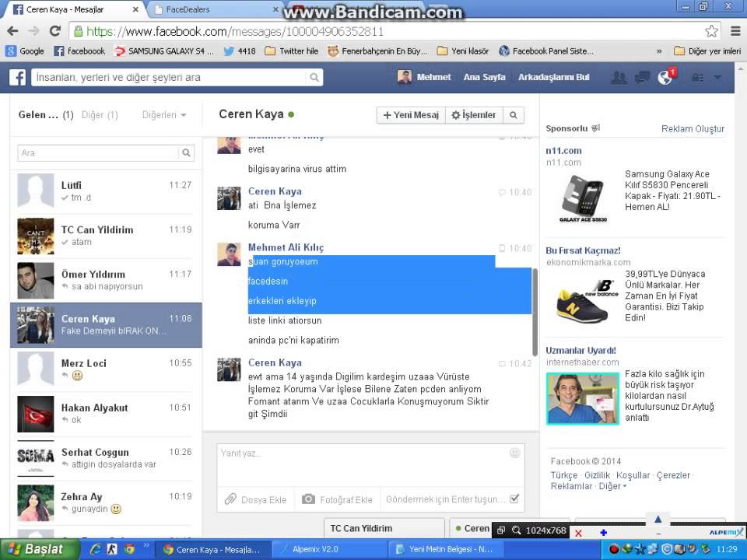Show hidden bookmarks with the » chevron
747x560 pixels.
(659, 51)
